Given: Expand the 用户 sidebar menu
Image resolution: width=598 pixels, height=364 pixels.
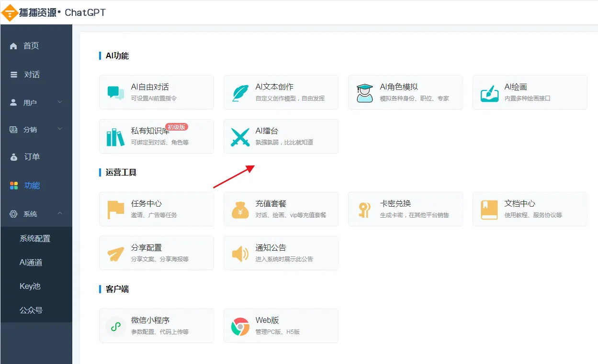Looking at the screenshot, I should (x=36, y=102).
